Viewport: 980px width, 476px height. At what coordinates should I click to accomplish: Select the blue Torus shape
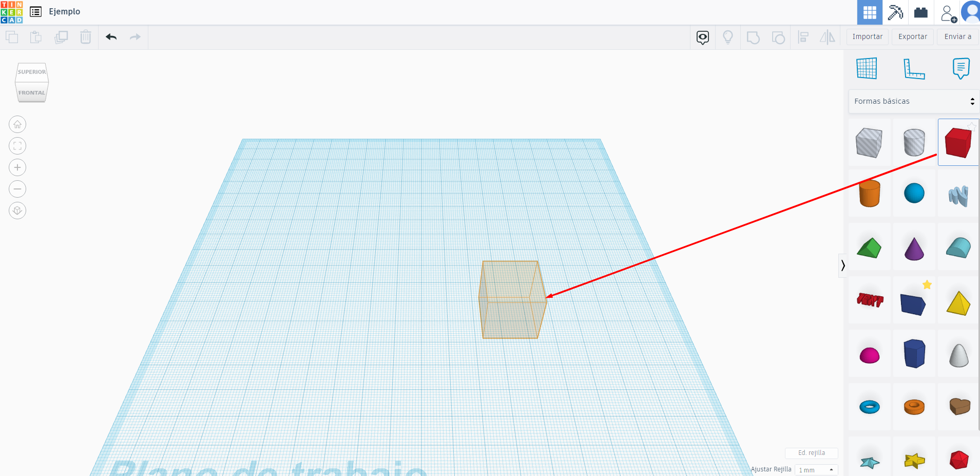tap(869, 407)
